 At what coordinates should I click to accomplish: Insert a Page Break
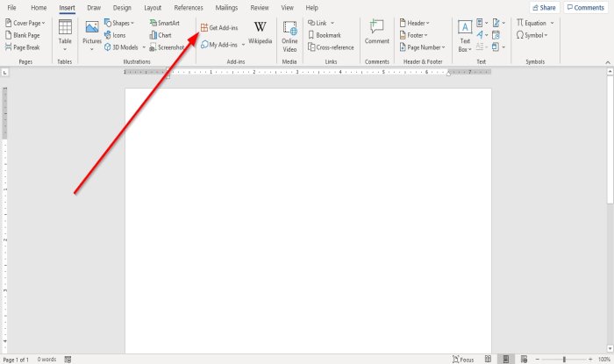coord(22,47)
